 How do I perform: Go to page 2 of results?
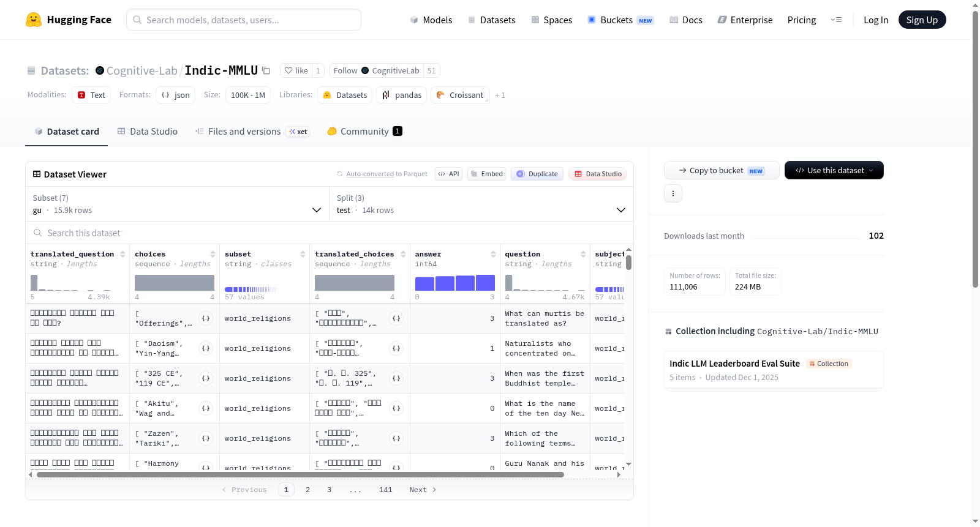point(307,490)
